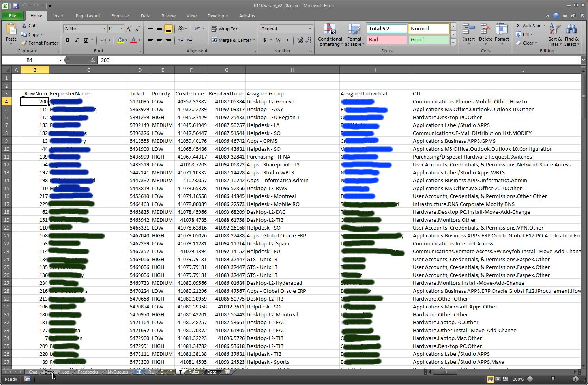Switch to Page Layout view in status bar
This screenshot has width=588, height=385.
(x=498, y=379)
